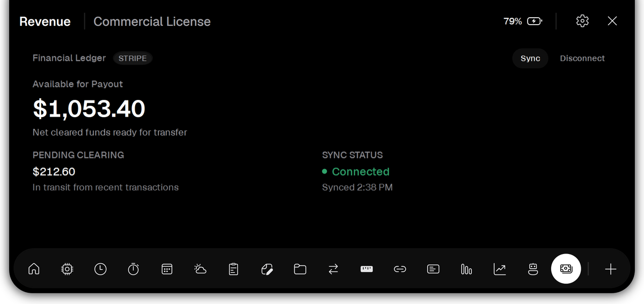Image resolution: width=644 pixels, height=304 pixels.
Task: Open the sticky note pencil icon
Action: coord(267,269)
